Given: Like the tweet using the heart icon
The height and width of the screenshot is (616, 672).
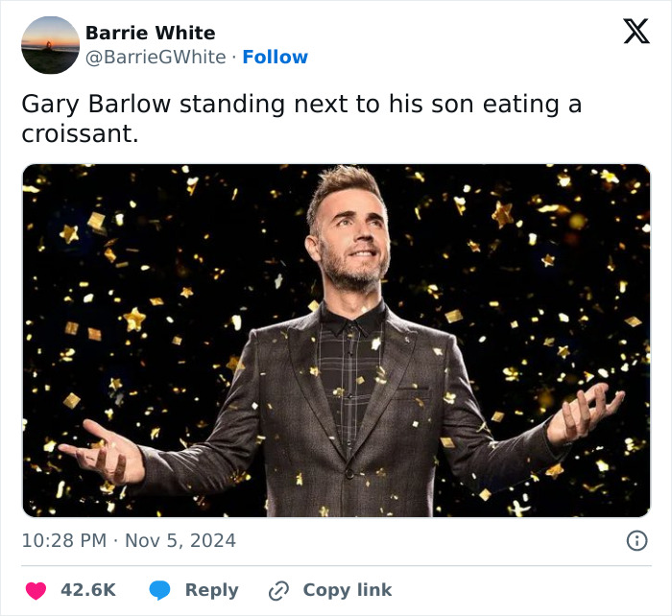Looking at the screenshot, I should (35, 590).
